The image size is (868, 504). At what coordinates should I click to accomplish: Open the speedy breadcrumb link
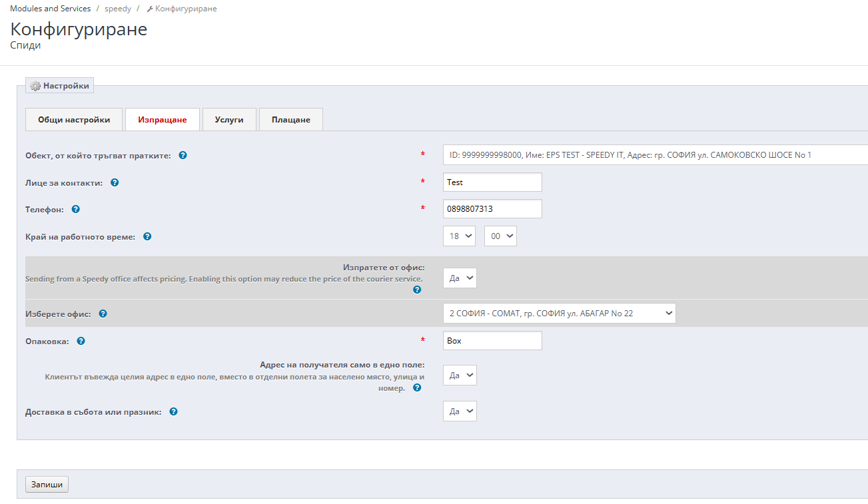pyautogui.click(x=118, y=9)
